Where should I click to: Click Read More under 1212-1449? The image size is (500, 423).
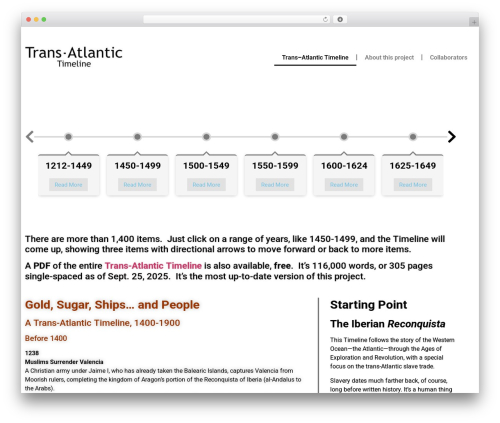pos(68,185)
